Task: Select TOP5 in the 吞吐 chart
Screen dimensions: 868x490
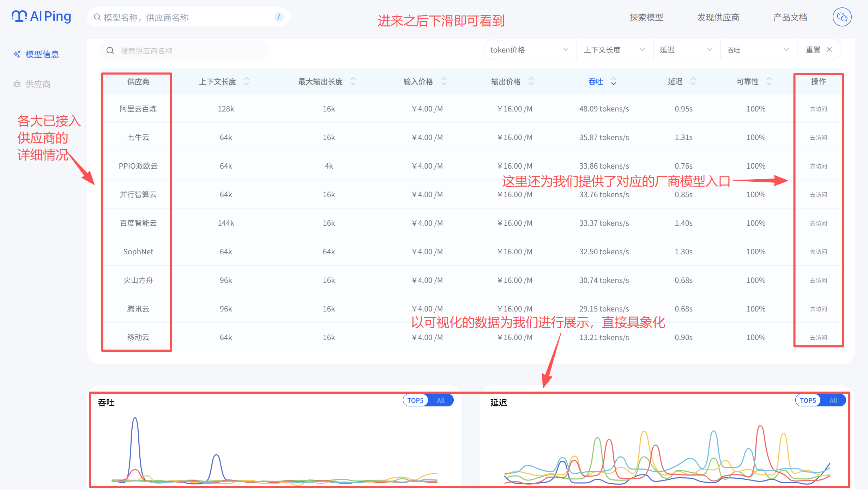Action: point(416,400)
